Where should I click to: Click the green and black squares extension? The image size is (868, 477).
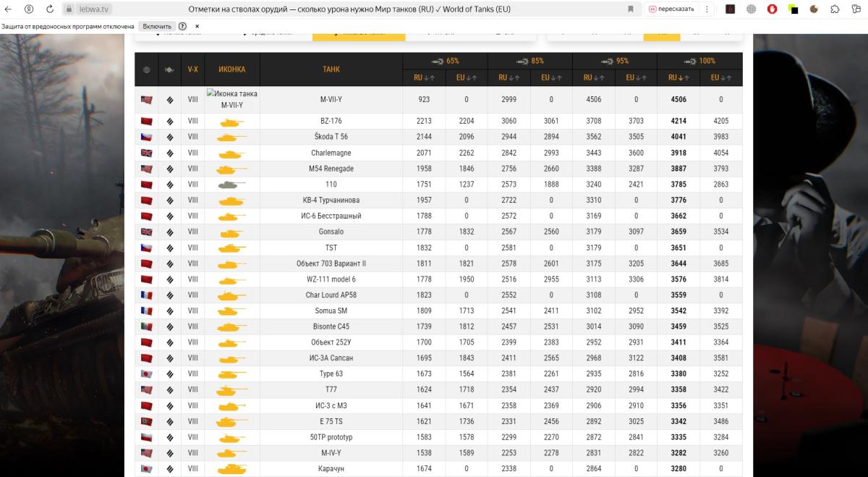pyautogui.click(x=793, y=9)
